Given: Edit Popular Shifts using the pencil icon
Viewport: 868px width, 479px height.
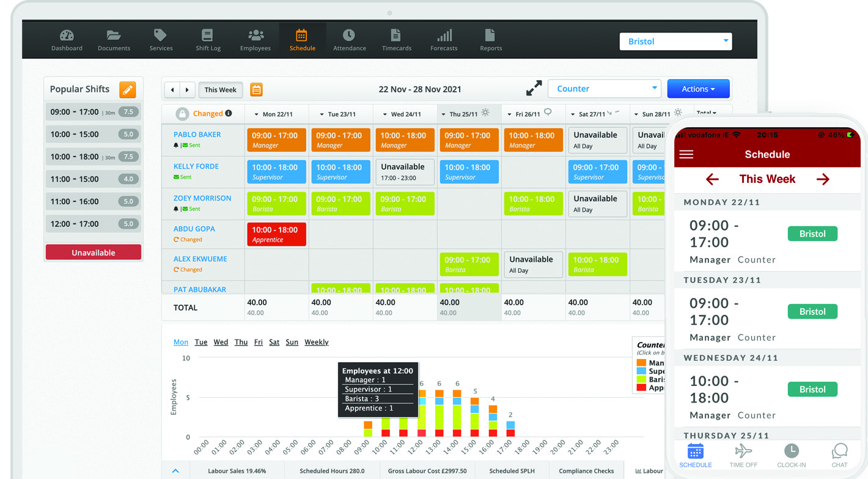Looking at the screenshot, I should 128,89.
